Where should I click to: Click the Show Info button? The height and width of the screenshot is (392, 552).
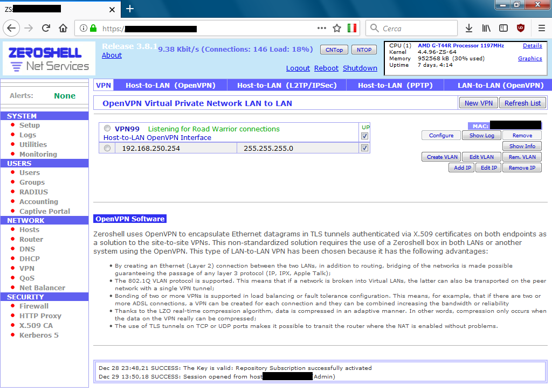click(522, 146)
